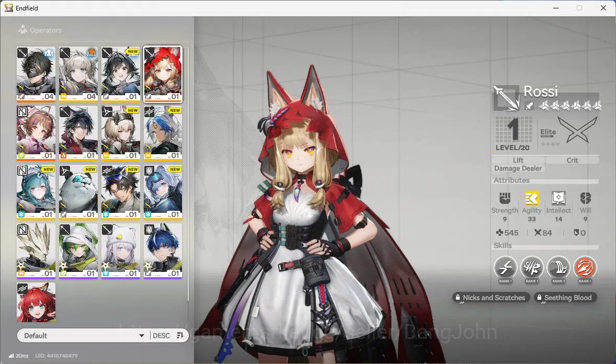Screen dimensions: 616x364
Task: Click the HP 545 stat
Action: point(507,233)
